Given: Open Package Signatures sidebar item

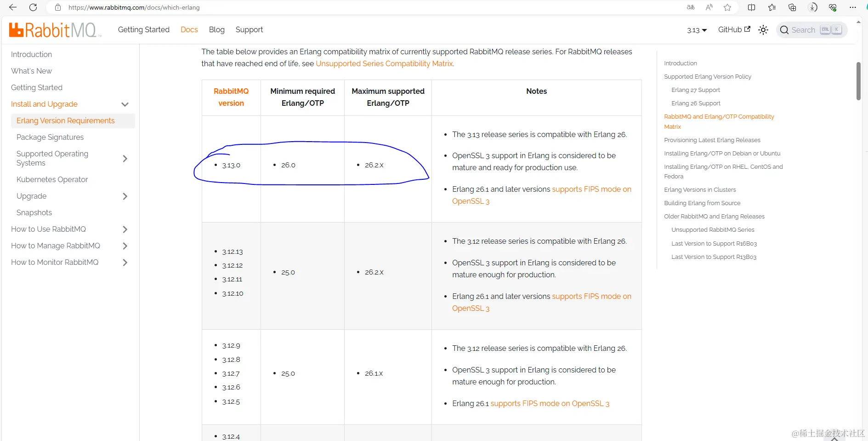Looking at the screenshot, I should 50,137.
